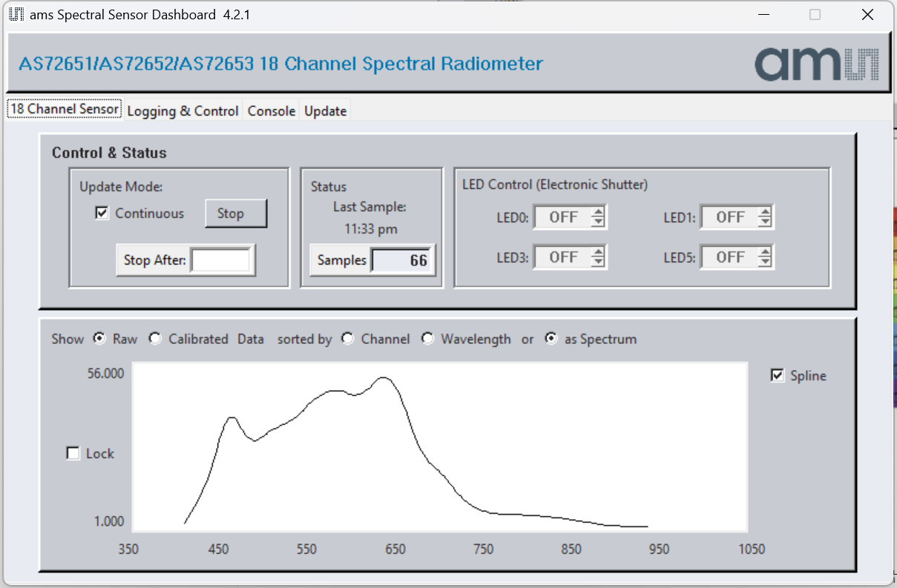This screenshot has height=588, width=897.
Task: Close the Spectral Sensor Dashboard window
Action: tap(867, 14)
